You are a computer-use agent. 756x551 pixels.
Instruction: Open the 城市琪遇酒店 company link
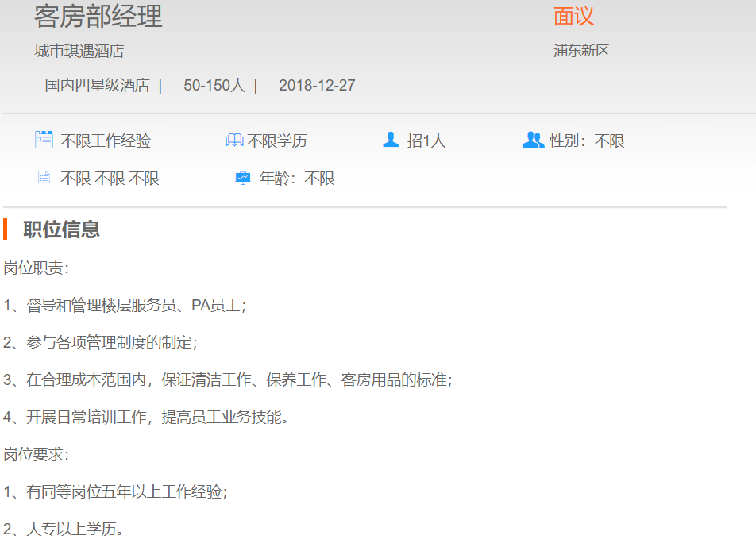(79, 51)
